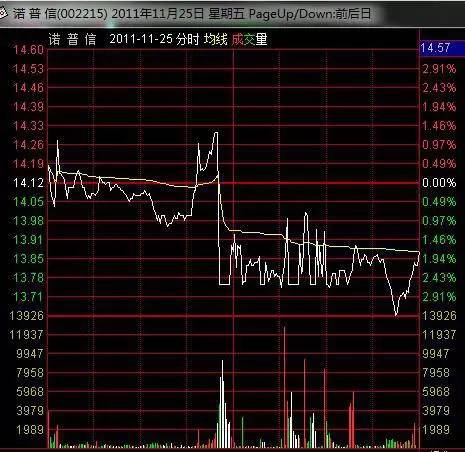Image resolution: width=465 pixels, height=452 pixels.
Task: Click the 13926 volume label on left
Action: click(27, 315)
